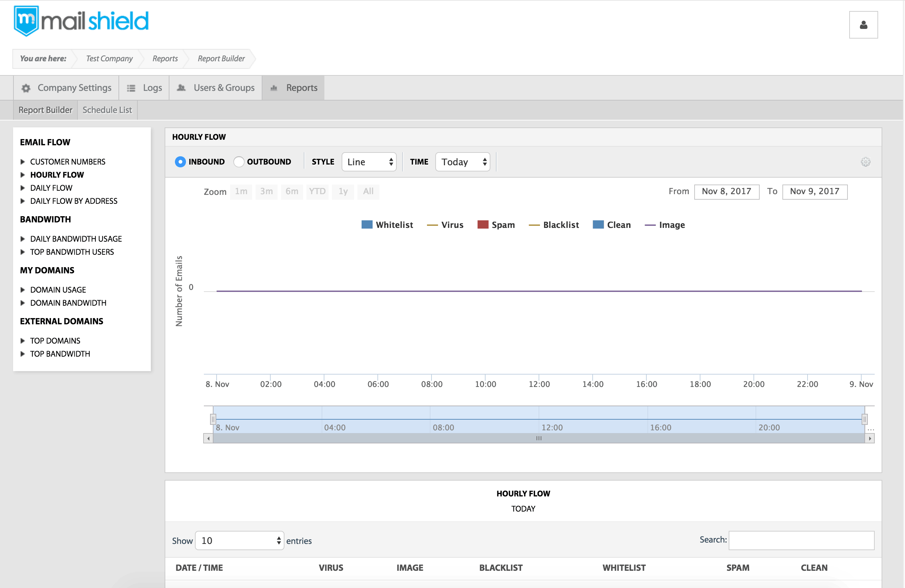Screen dimensions: 905x588
Task: Click the left navigator range handle
Action: coord(213,419)
